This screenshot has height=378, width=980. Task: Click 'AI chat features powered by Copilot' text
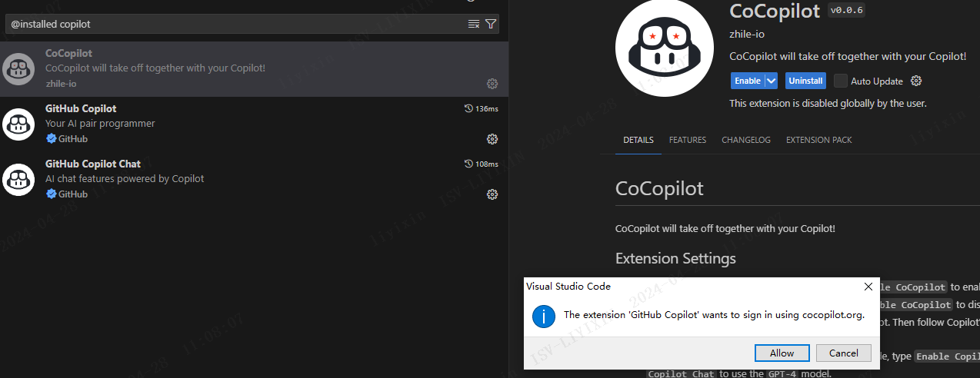point(125,179)
